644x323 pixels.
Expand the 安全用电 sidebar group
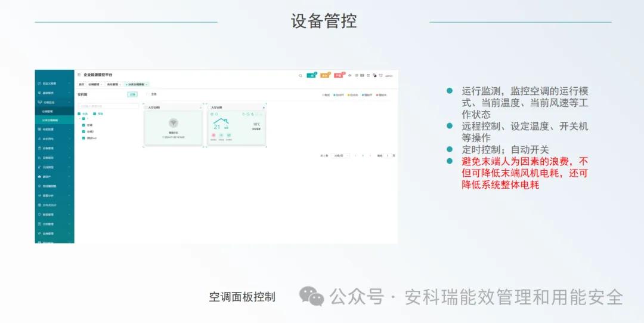point(54,139)
